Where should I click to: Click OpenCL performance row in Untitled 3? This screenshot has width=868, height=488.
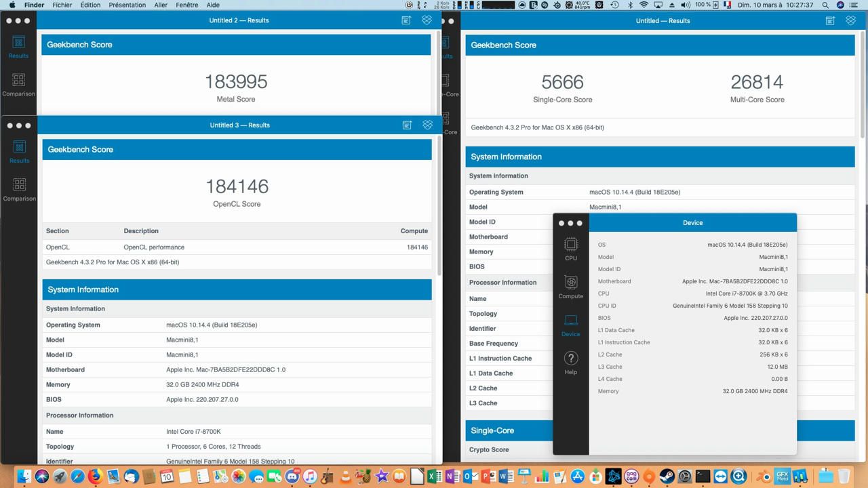click(x=237, y=247)
